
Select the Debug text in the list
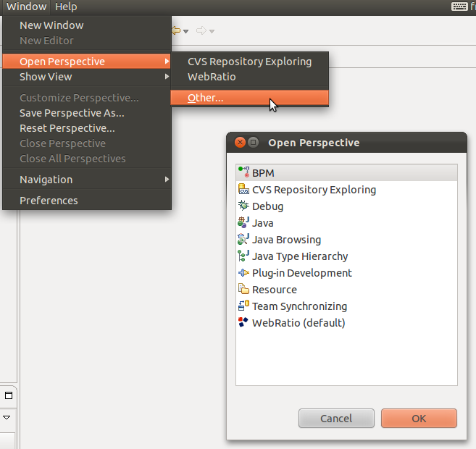click(268, 206)
